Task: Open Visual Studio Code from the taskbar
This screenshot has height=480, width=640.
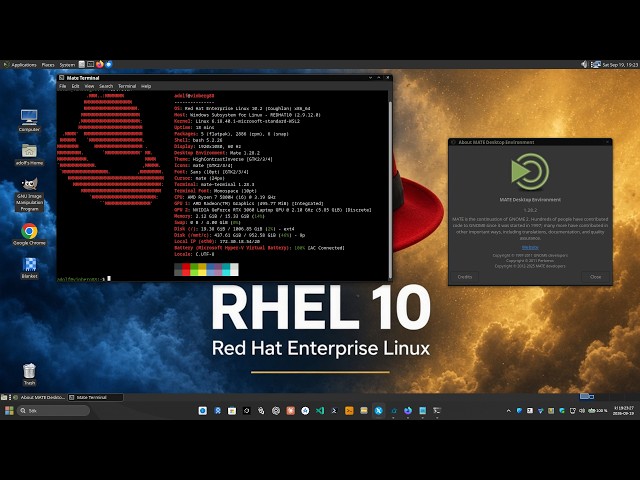Action: click(x=320, y=411)
